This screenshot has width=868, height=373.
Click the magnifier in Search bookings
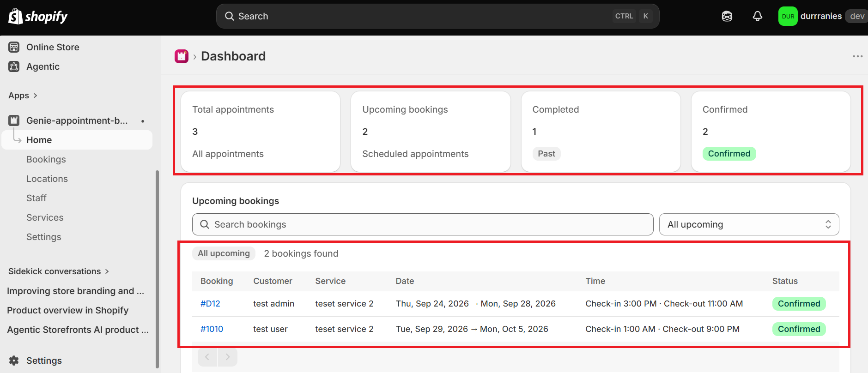pos(205,224)
